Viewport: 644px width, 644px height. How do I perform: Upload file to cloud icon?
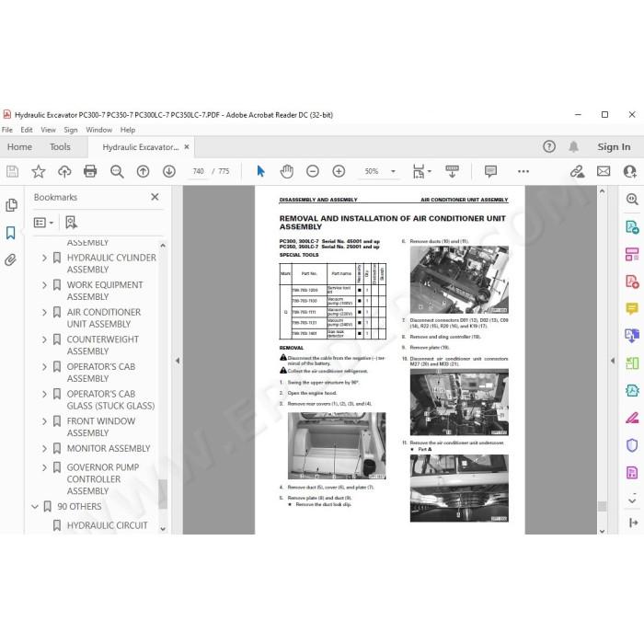coord(64,171)
